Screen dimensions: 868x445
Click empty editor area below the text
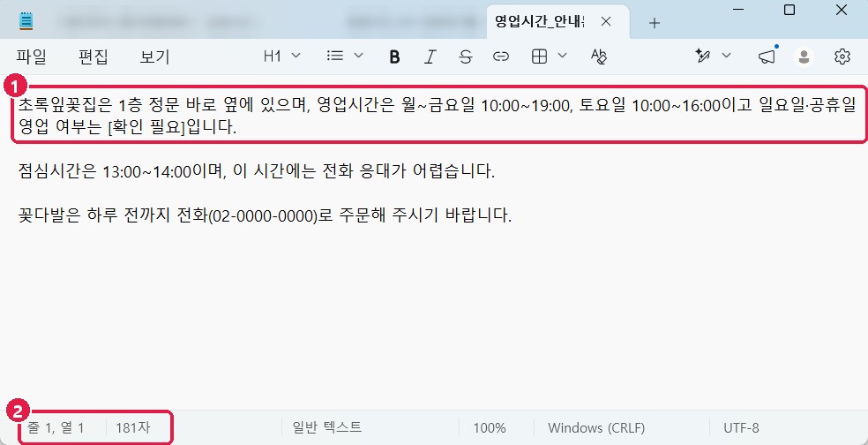434,316
